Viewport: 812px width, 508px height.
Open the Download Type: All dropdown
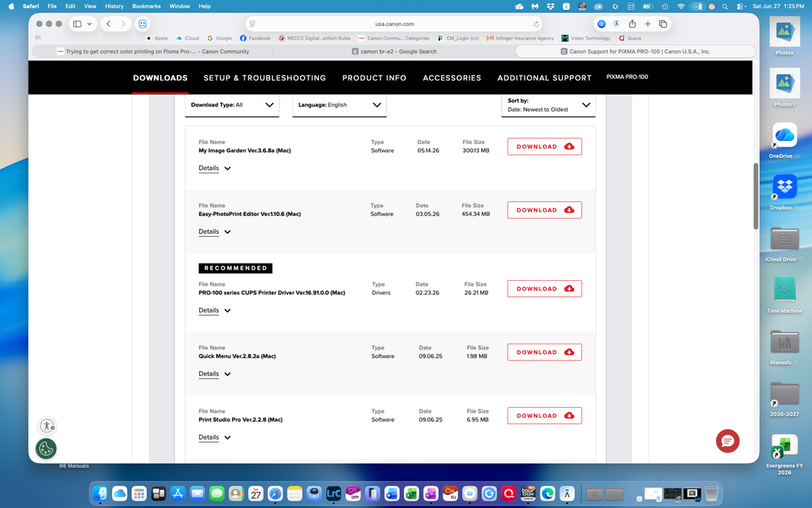[232, 105]
